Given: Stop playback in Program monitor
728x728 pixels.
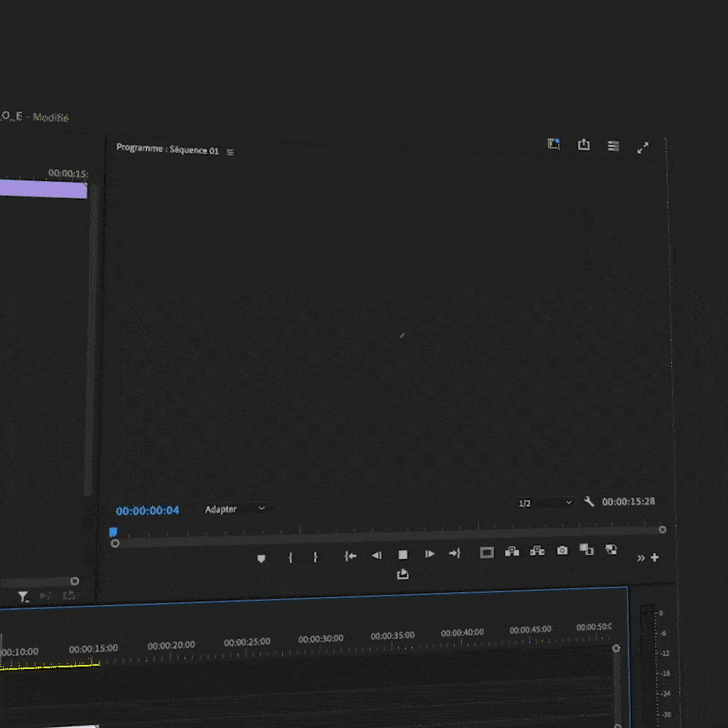Looking at the screenshot, I should (403, 554).
